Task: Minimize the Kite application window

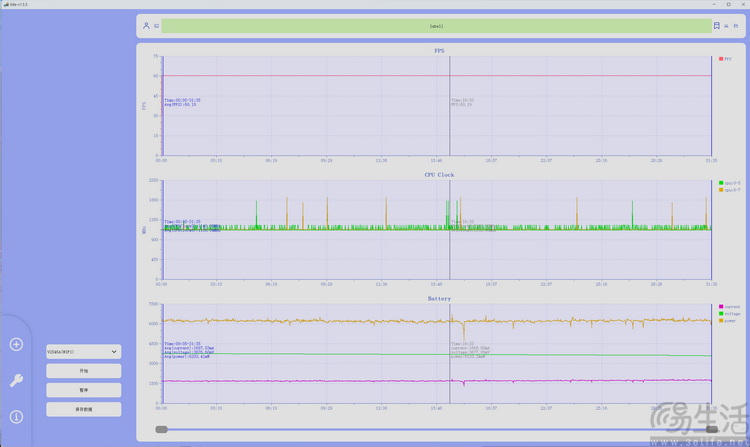Action: [714, 4]
